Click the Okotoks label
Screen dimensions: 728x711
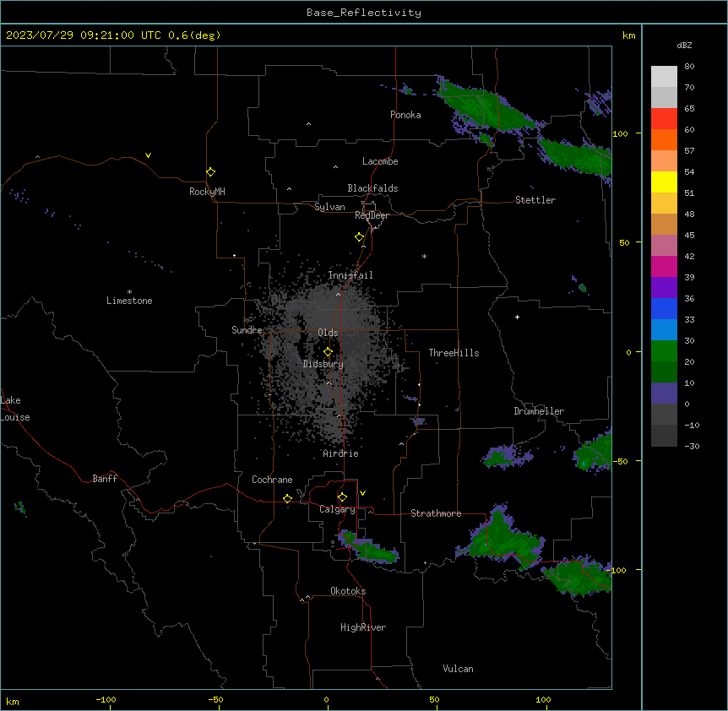(348, 591)
